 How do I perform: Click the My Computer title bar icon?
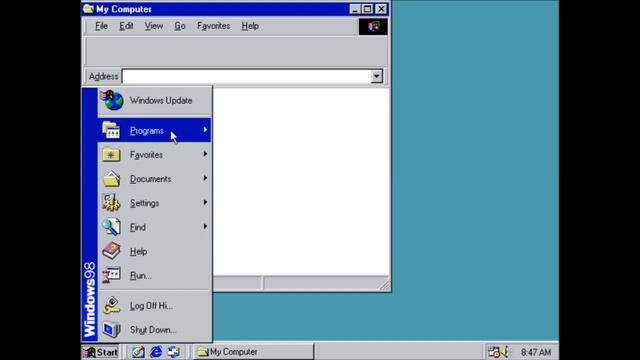[88, 9]
